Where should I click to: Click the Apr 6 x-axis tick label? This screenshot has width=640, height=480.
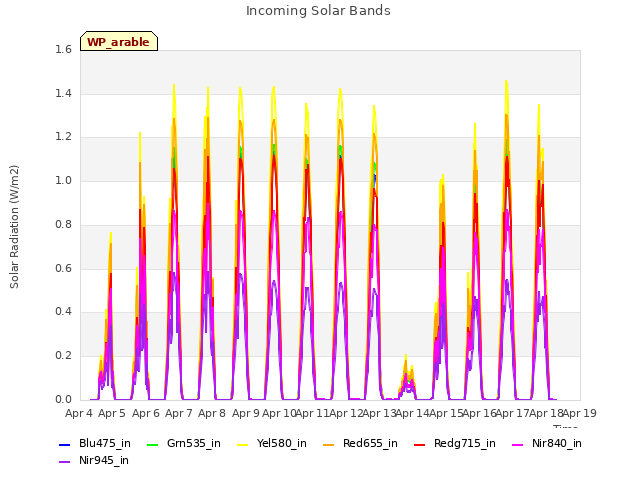pyautogui.click(x=146, y=413)
